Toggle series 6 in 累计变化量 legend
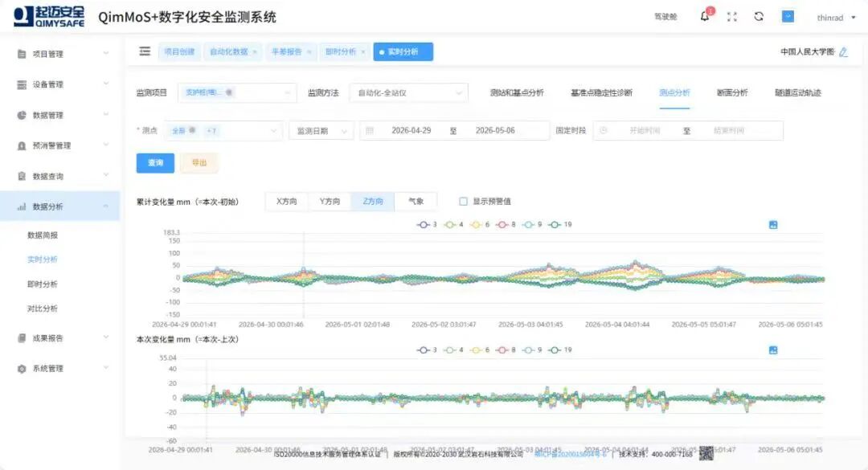 [x=479, y=225]
